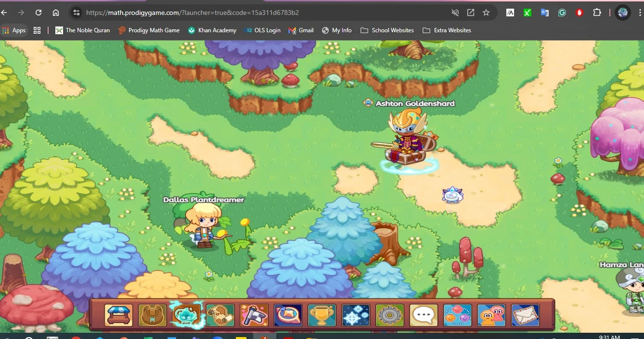Open the Apps shortcut in bookmarks bar
The height and width of the screenshot is (339, 644).
(14, 30)
